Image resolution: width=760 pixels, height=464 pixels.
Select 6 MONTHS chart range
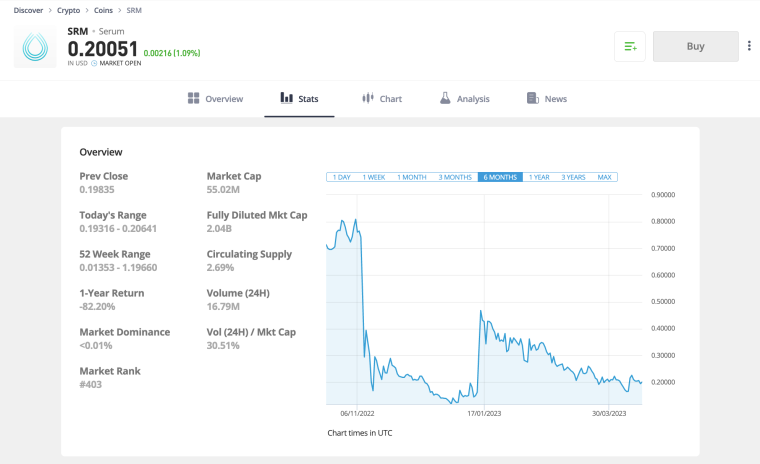500,177
